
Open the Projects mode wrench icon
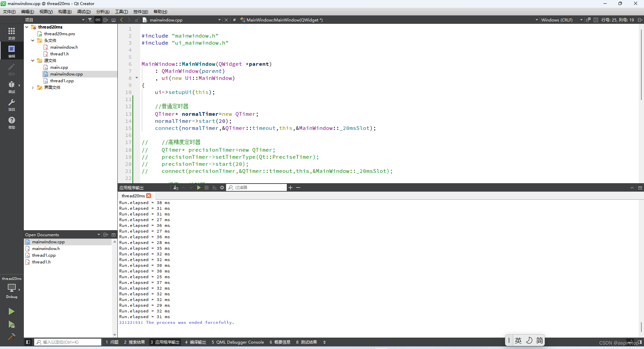11,104
